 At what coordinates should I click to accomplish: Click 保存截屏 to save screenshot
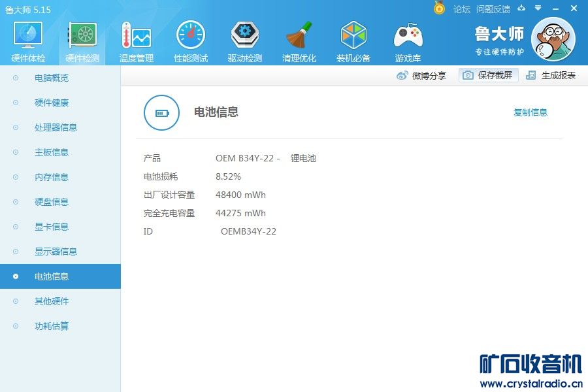coord(489,75)
